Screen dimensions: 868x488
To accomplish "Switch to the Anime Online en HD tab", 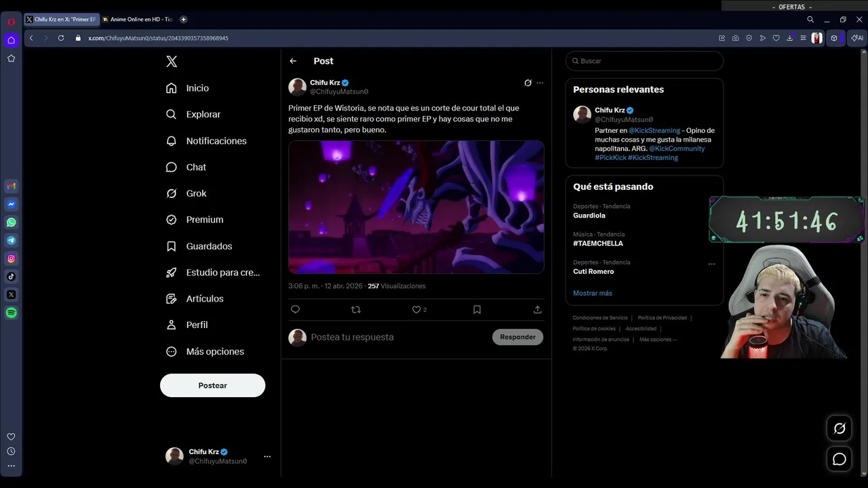I will click(138, 20).
